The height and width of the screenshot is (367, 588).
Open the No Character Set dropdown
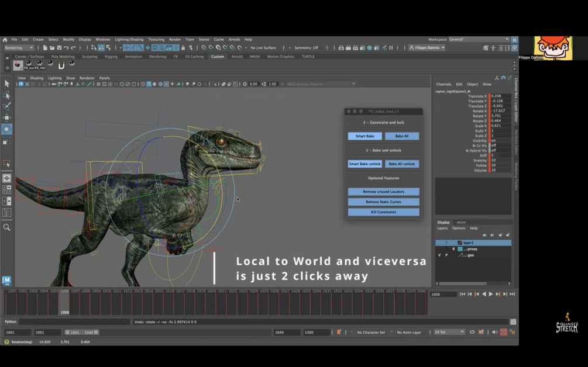(371, 332)
